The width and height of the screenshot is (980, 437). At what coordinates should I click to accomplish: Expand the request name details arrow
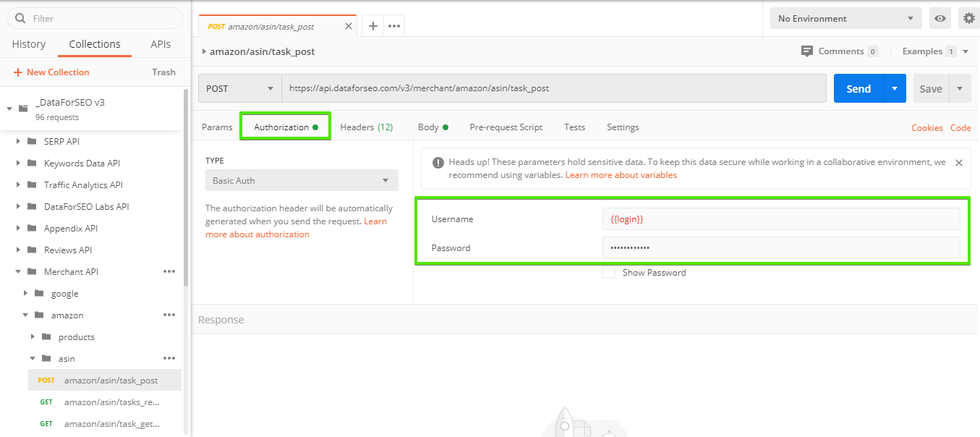point(204,52)
